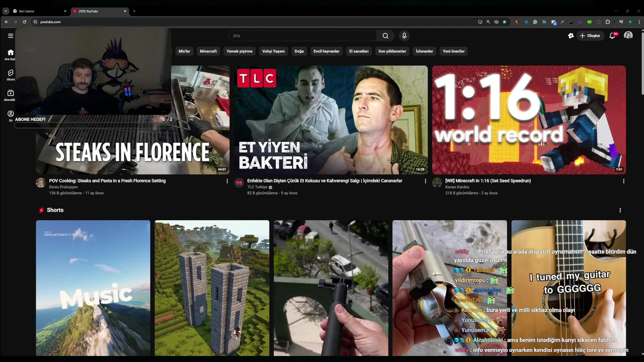Select the İzlenenler filter chip
The image size is (644, 362).
pyautogui.click(x=424, y=51)
